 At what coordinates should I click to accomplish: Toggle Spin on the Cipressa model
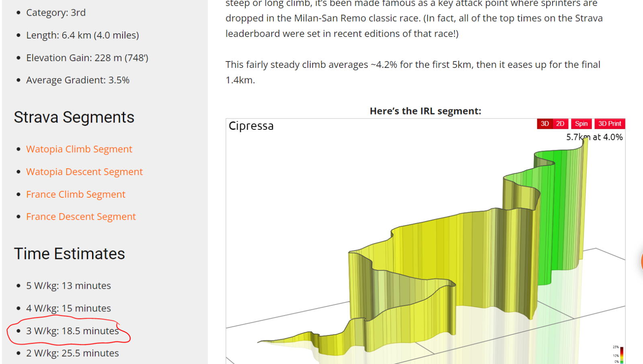581,124
